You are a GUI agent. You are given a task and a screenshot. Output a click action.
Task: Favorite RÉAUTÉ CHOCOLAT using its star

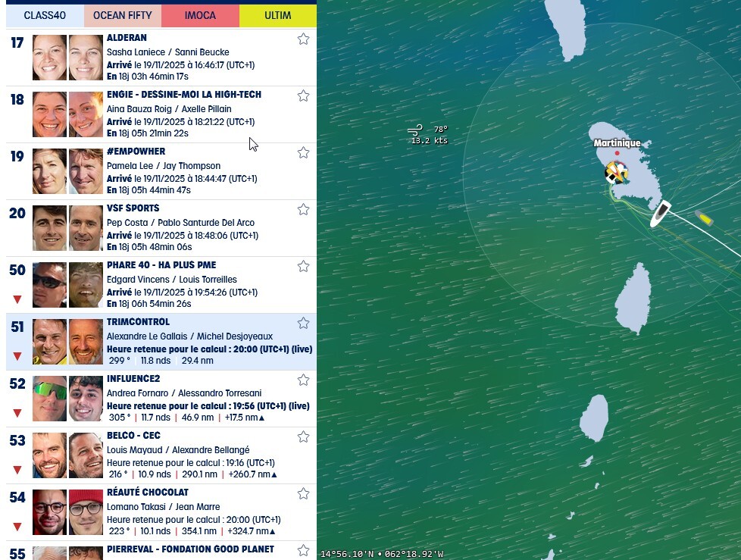click(x=303, y=493)
